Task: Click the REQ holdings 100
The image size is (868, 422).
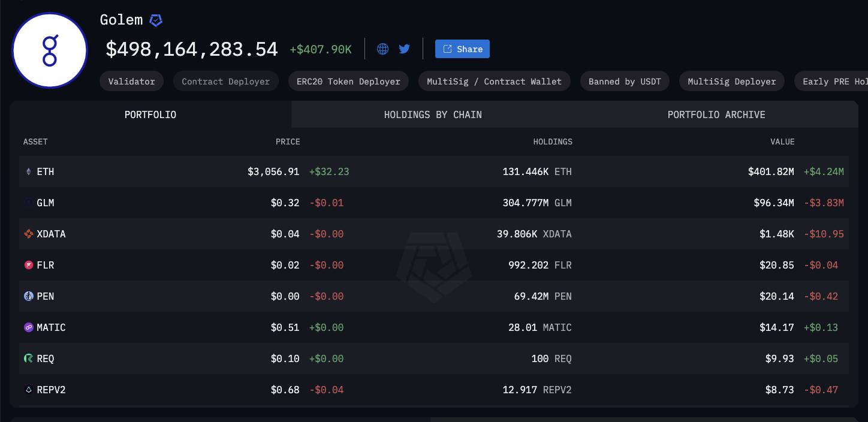Action: tap(540, 359)
